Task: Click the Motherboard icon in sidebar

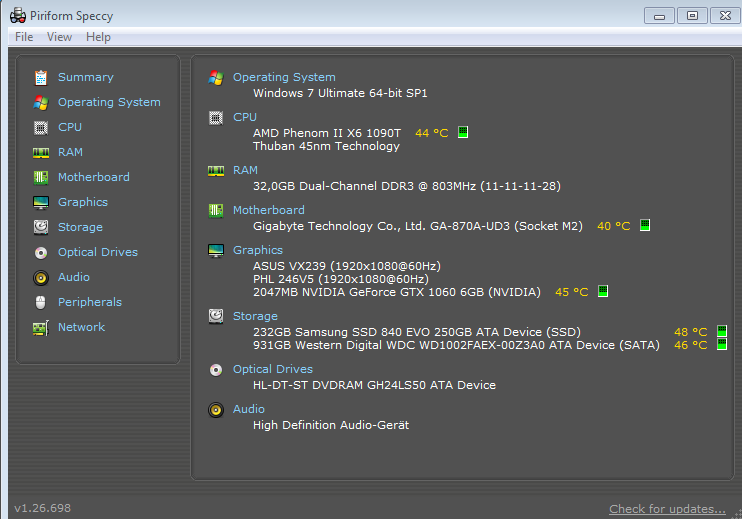Action: click(40, 177)
